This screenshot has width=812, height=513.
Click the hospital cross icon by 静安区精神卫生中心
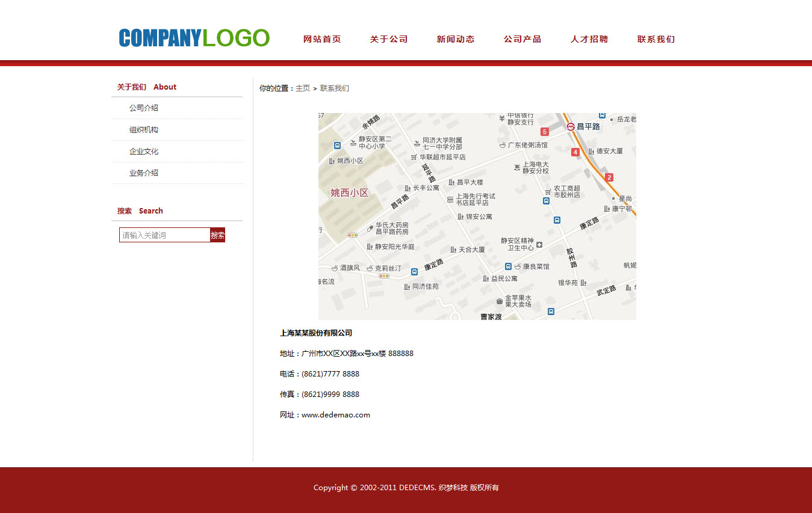coord(539,244)
